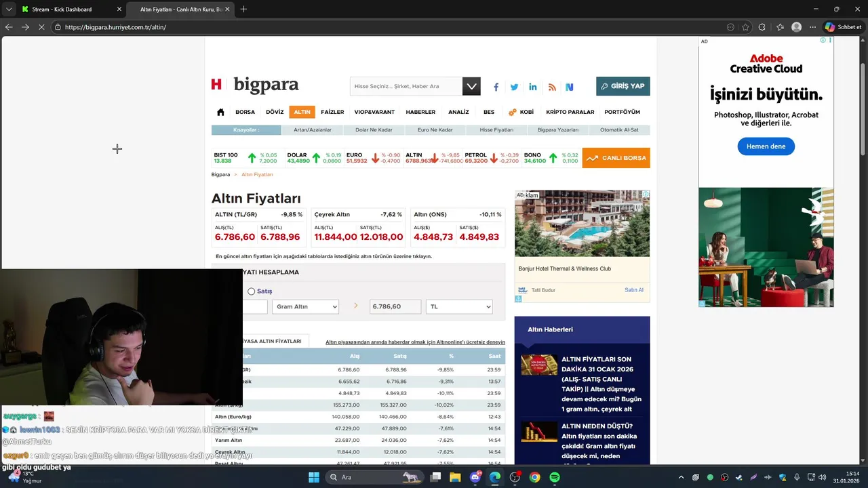This screenshot has width=868, height=488.
Task: Open the TL currency dropdown
Action: coord(459,307)
